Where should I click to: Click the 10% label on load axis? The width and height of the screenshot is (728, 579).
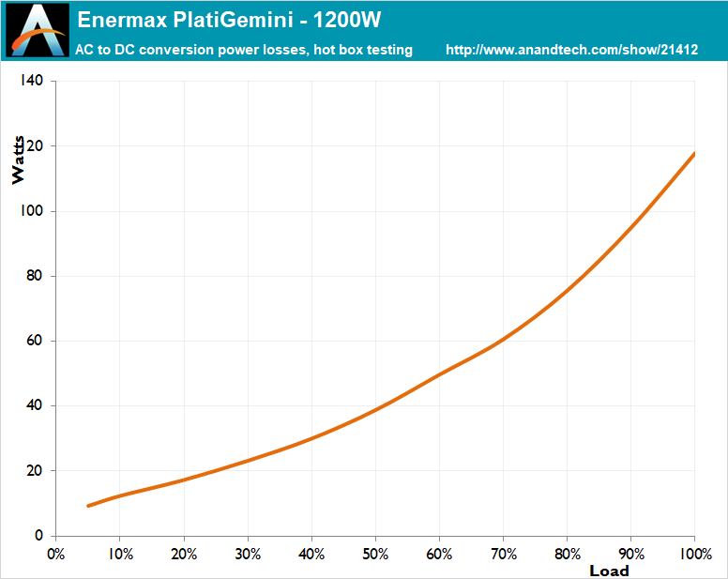click(x=120, y=554)
